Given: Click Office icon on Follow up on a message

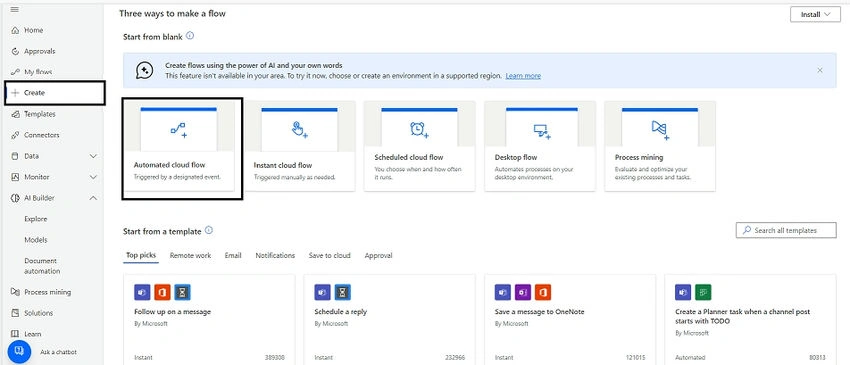Looking at the screenshot, I should (163, 292).
